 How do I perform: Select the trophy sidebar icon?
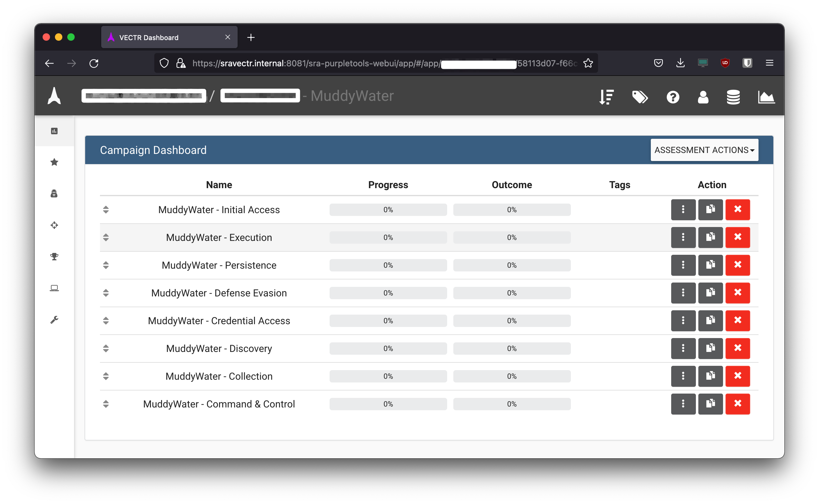point(54,256)
